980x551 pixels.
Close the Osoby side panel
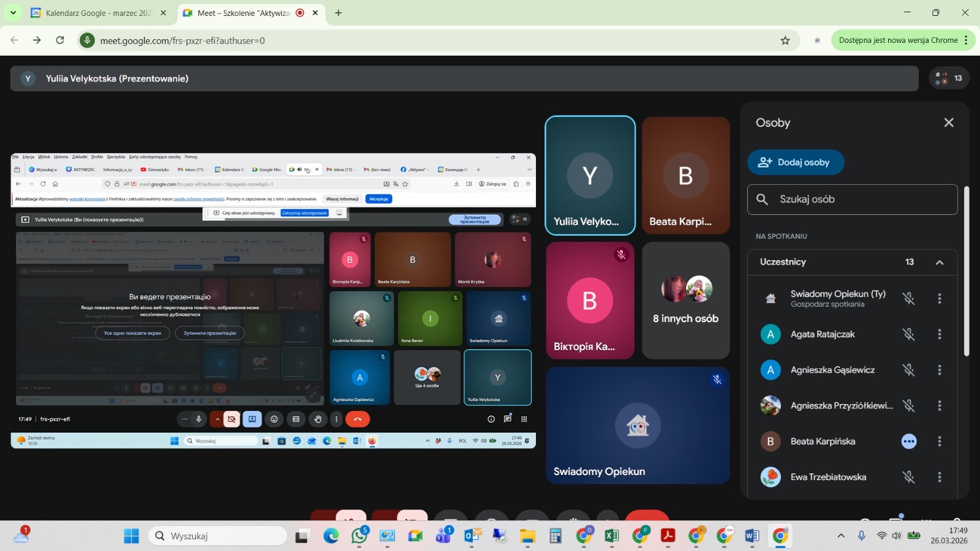point(949,122)
